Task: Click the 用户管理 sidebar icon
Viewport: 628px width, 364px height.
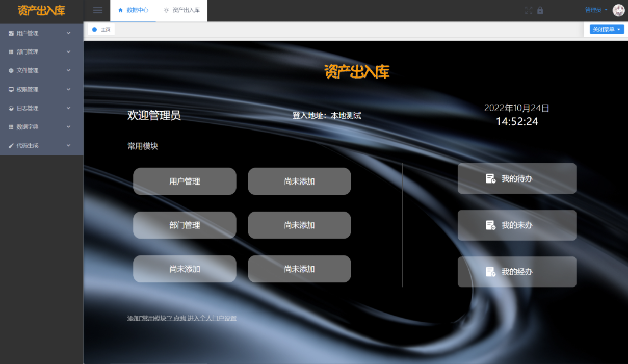Action: (x=11, y=33)
